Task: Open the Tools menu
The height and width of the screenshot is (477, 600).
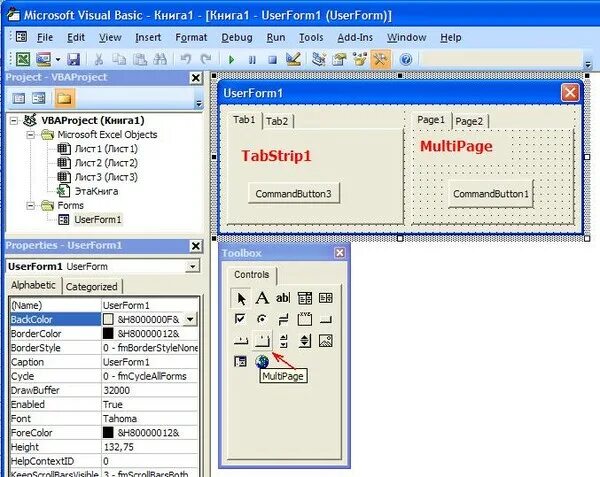Action: coord(311,37)
